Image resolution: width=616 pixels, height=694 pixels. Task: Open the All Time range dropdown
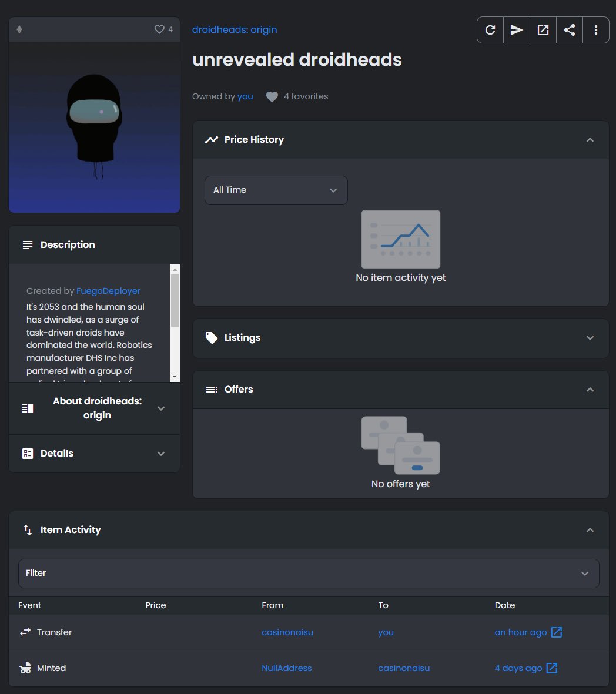tap(276, 190)
